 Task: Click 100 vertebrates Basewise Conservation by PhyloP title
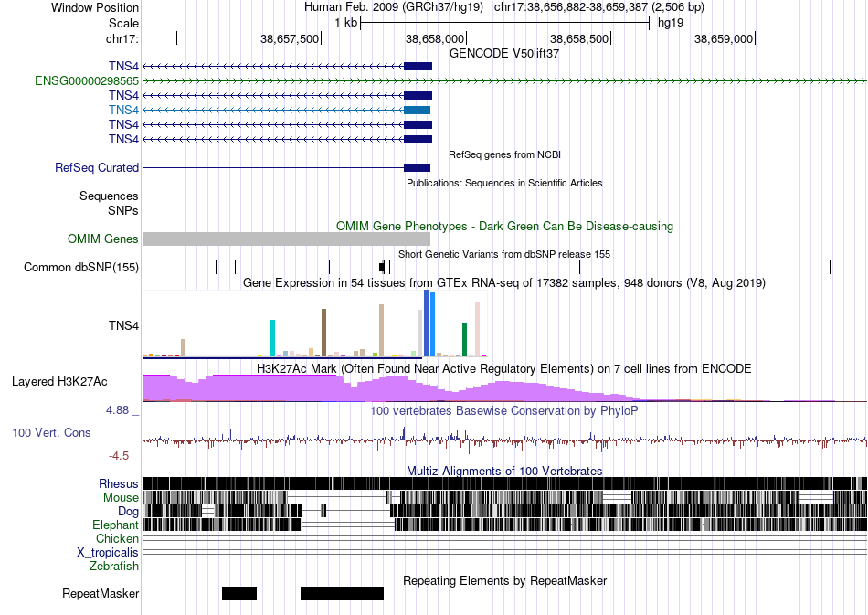click(x=504, y=410)
